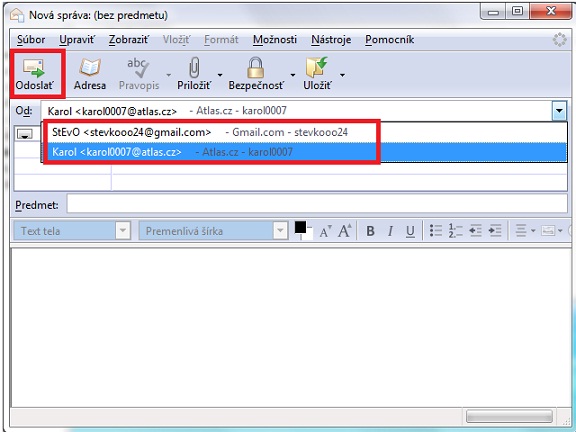Toggle bold text formatting
Screen dimensions: 576x432
[x=370, y=231]
